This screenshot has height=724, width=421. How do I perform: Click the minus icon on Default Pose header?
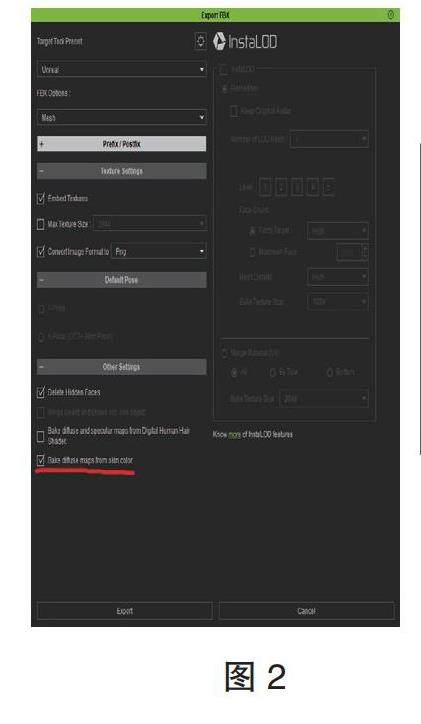[x=42, y=280]
